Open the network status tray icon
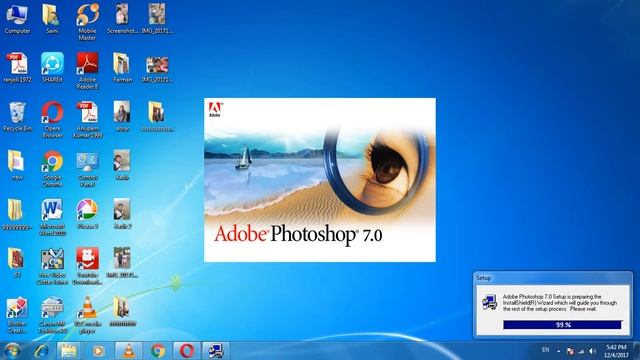The image size is (640, 360). point(581,351)
